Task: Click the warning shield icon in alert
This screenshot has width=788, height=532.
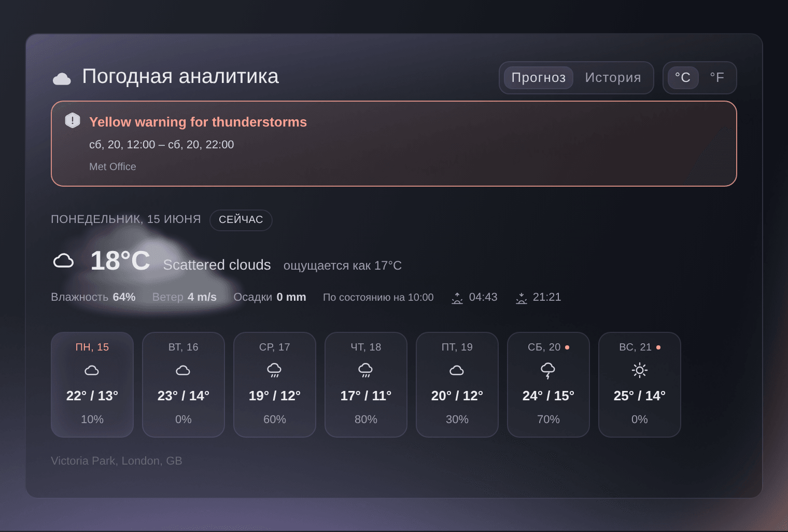Action: 73,120
